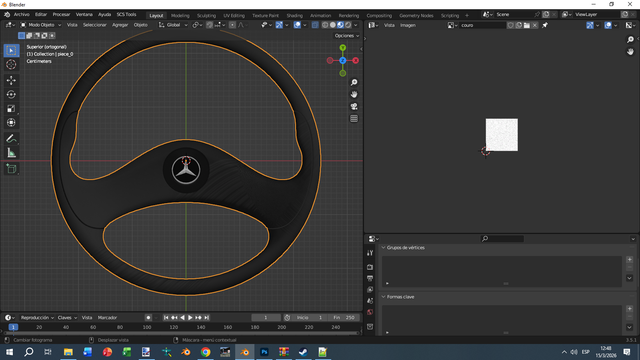Select the Annotate pencil tool
Screen dimensions: 640x360
[x=11, y=139]
